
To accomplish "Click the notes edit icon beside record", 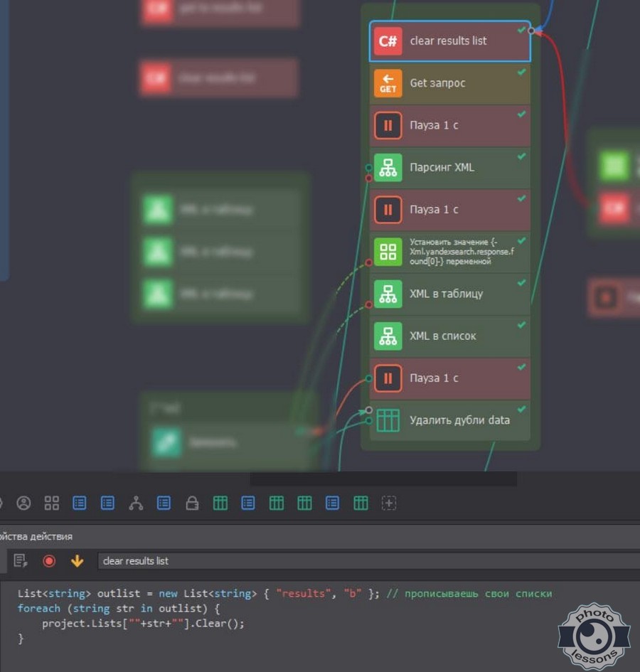I will (x=21, y=561).
